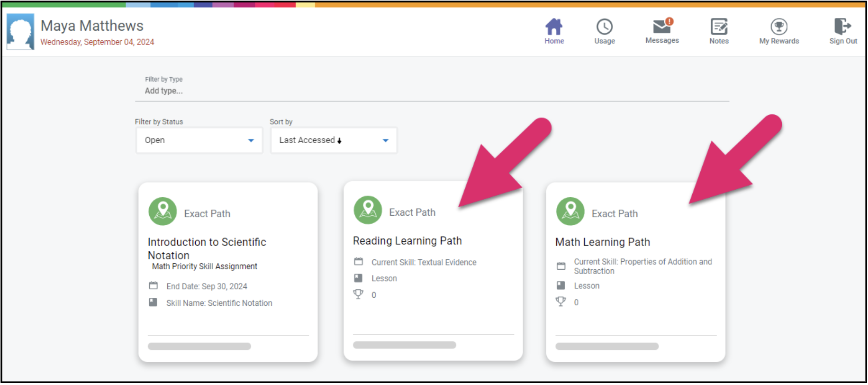The width and height of the screenshot is (868, 385).
Task: Open the Reading Learning Path title
Action: (x=407, y=241)
